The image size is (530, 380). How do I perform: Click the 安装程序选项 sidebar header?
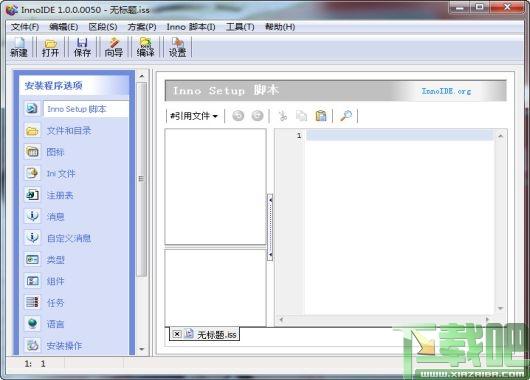53,86
